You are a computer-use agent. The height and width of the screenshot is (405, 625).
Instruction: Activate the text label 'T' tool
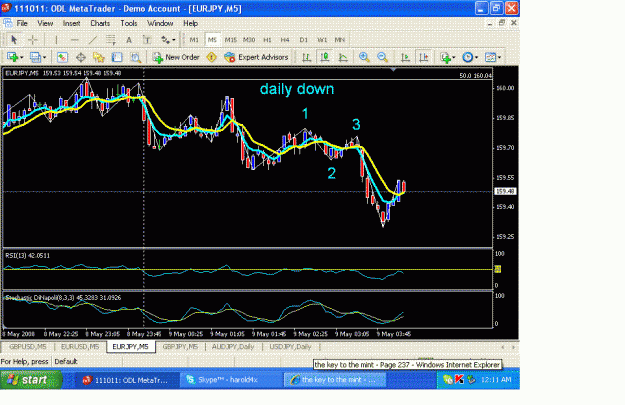[x=147, y=40]
